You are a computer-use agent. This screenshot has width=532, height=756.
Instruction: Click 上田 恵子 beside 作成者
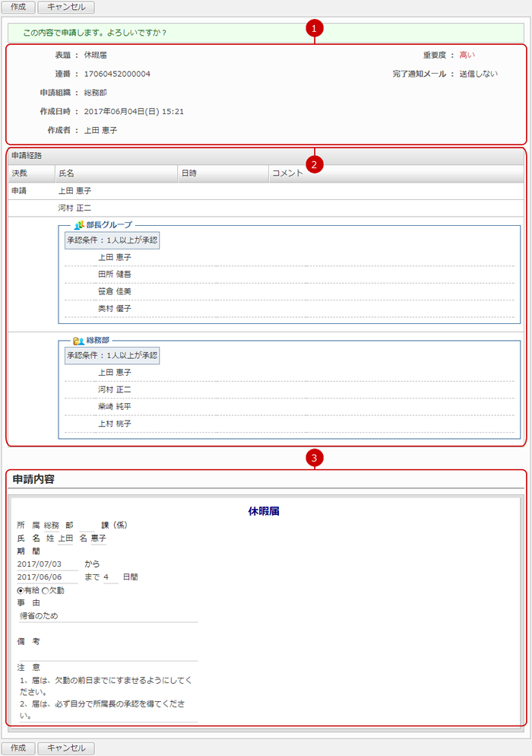(x=101, y=130)
